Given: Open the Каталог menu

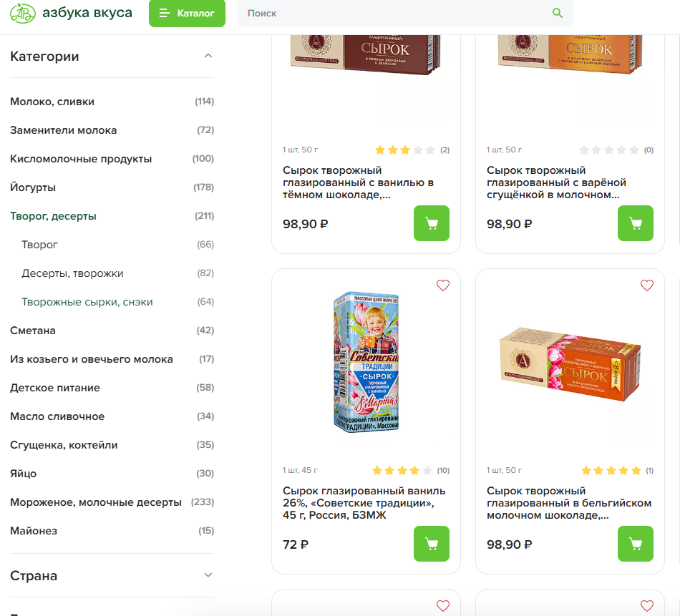Looking at the screenshot, I should (187, 13).
